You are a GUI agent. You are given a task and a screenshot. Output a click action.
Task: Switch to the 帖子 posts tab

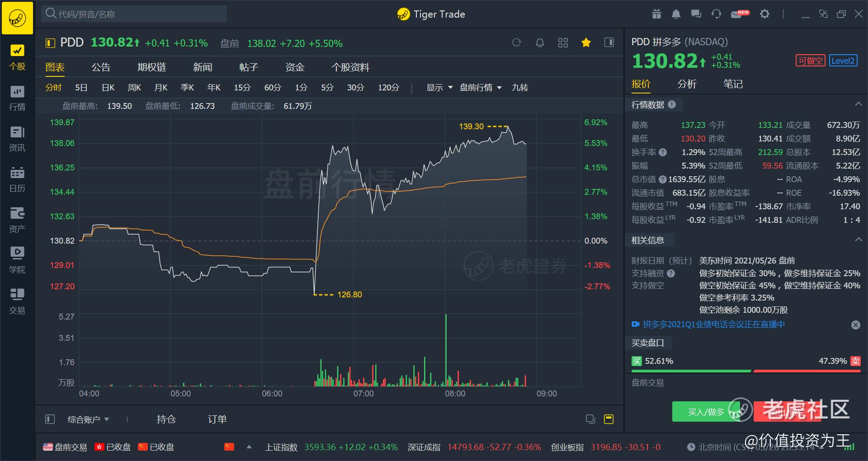pyautogui.click(x=249, y=67)
